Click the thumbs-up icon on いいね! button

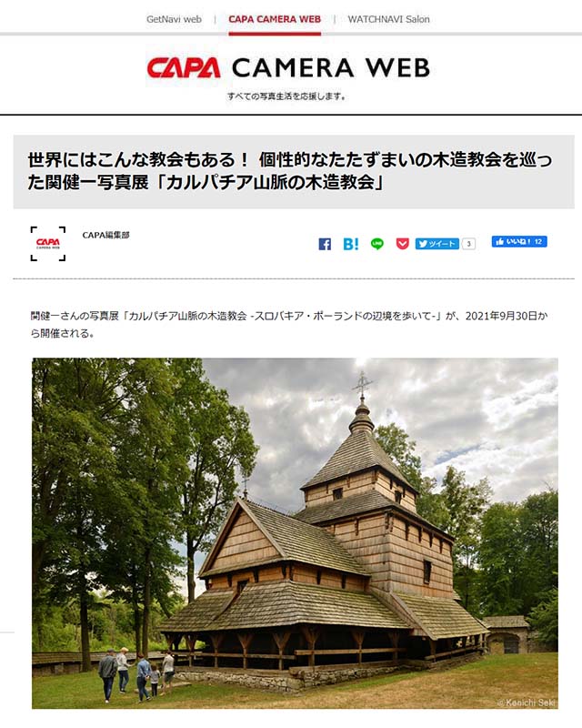coord(499,241)
